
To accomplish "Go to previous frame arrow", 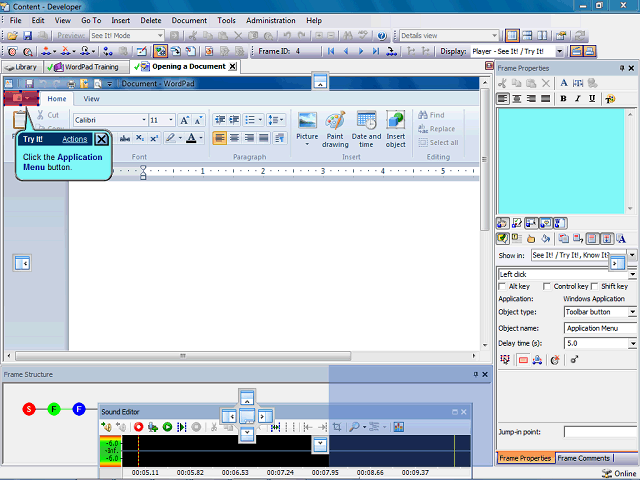I will tap(346, 51).
